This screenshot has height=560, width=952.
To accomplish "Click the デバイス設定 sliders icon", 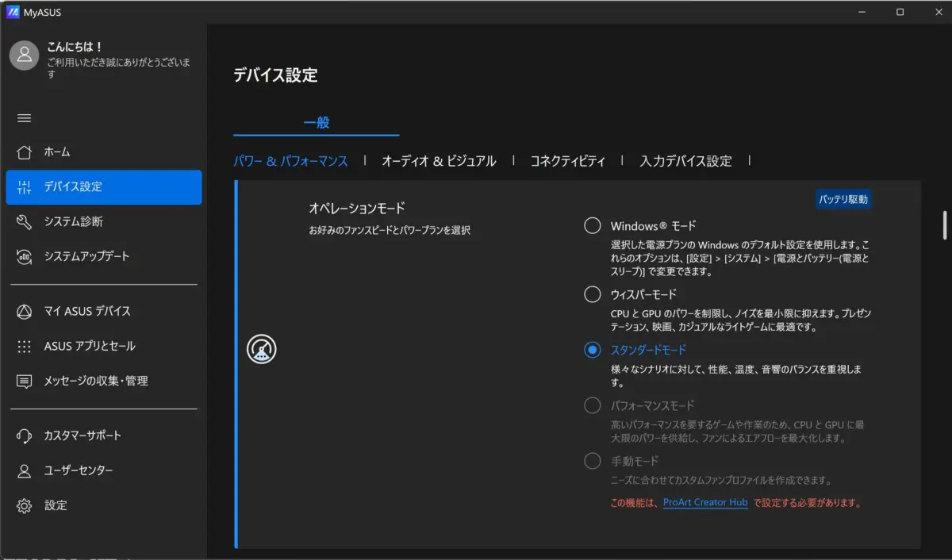I will [25, 187].
